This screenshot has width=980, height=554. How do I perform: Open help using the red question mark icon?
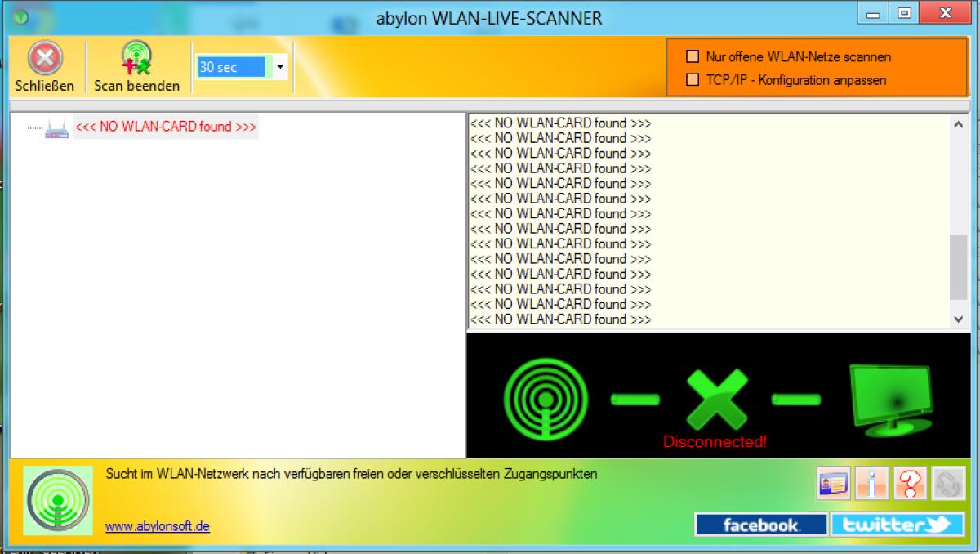pyautogui.click(x=909, y=482)
